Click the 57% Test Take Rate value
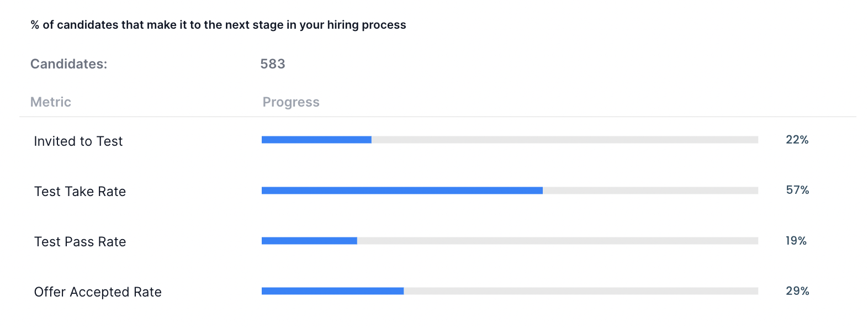 tap(797, 190)
